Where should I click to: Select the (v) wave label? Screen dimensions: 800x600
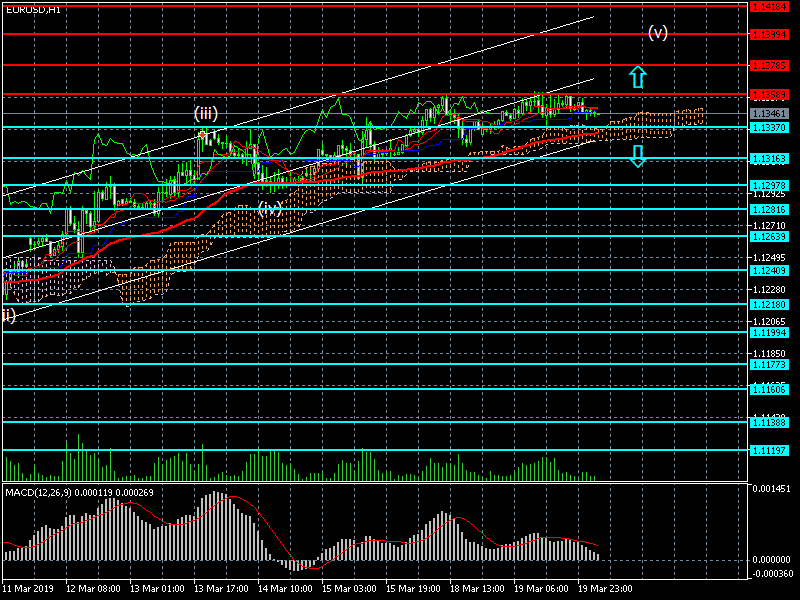(x=658, y=33)
